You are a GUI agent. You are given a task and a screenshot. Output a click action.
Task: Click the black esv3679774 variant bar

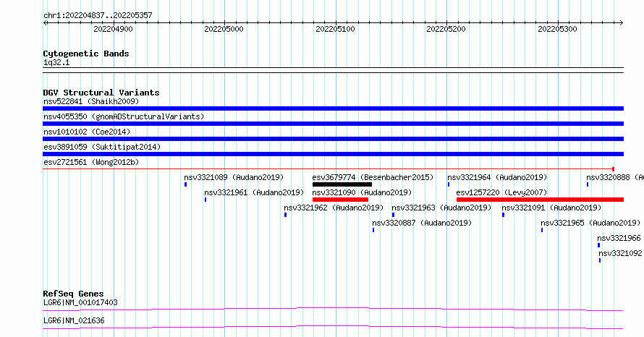coord(342,184)
